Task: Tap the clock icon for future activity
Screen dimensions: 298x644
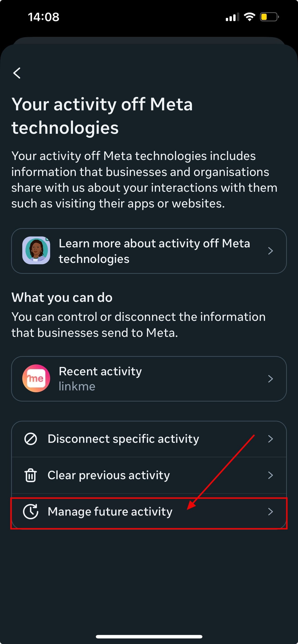Action: (31, 511)
